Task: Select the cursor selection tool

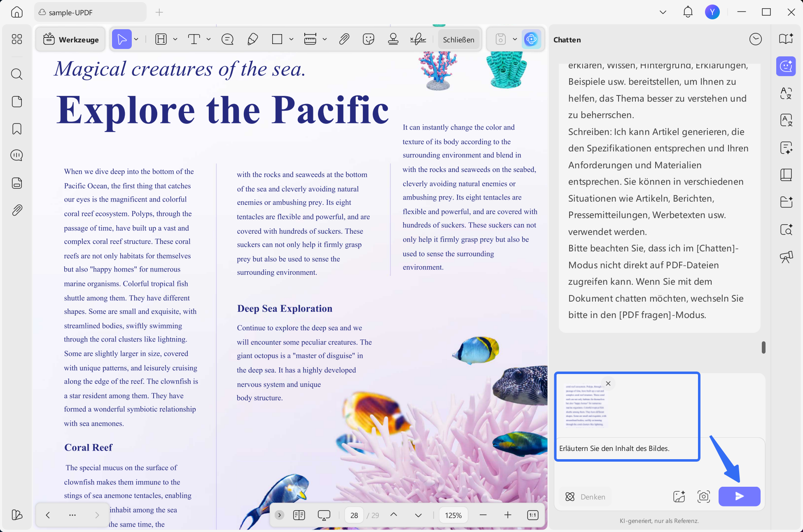Action: click(121, 39)
